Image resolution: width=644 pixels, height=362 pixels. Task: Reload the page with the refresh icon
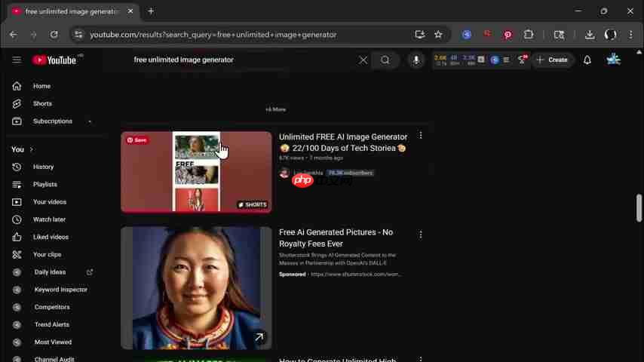click(54, 35)
